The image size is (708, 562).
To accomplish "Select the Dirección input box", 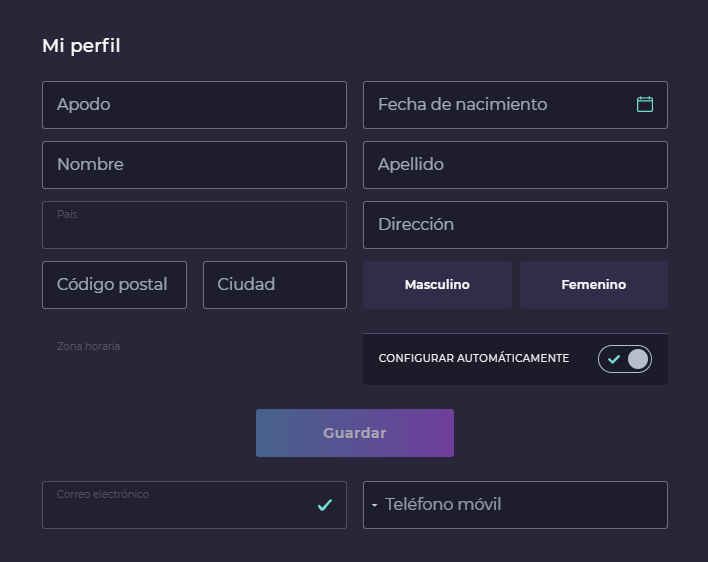I will pyautogui.click(x=515, y=225).
